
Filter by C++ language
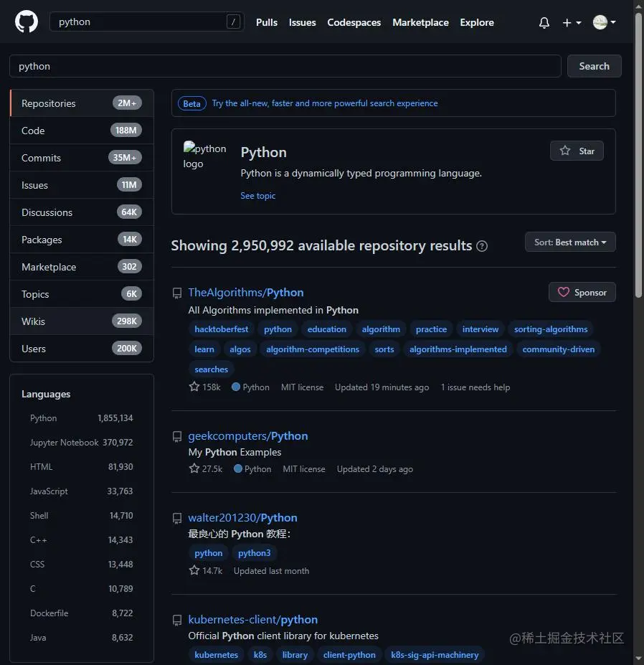[x=82, y=540]
